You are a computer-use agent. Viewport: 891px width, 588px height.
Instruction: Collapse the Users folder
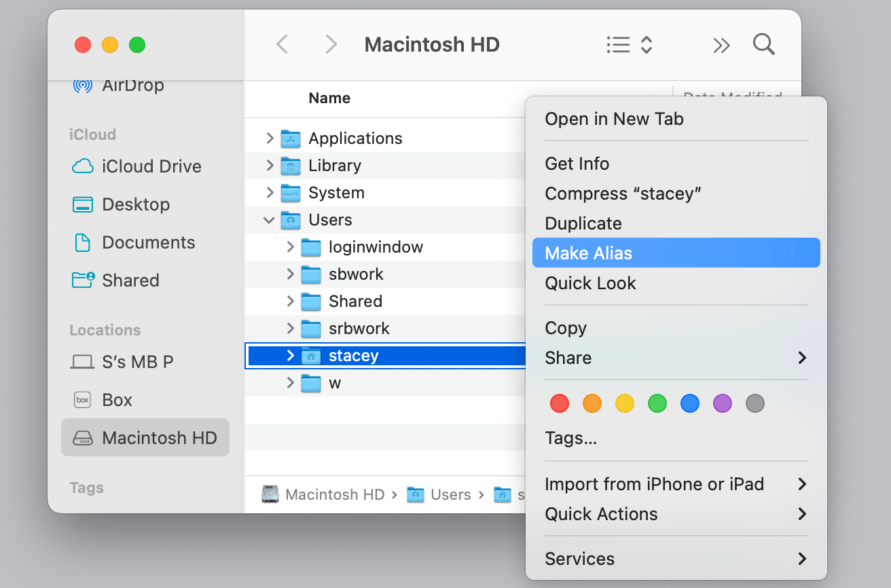click(x=270, y=220)
